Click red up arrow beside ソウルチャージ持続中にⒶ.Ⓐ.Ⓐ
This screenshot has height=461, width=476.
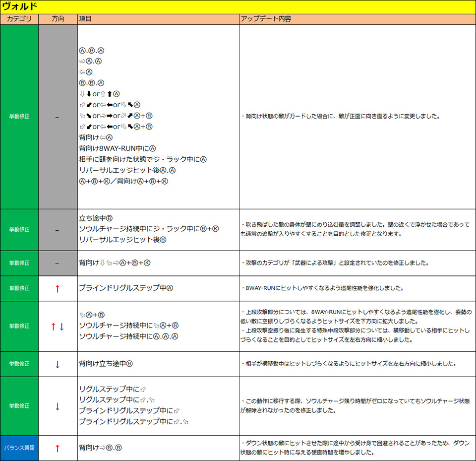point(53,327)
